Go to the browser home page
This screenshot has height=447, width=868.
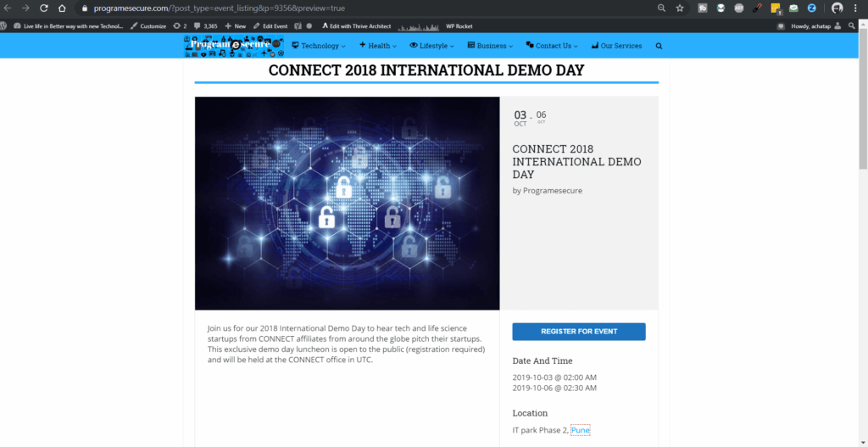tap(62, 8)
